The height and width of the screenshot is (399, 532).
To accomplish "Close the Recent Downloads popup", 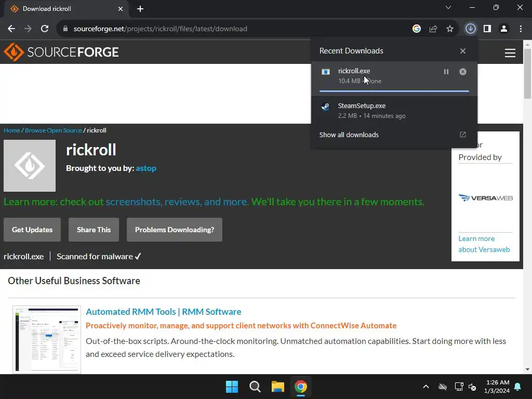I will (x=463, y=51).
